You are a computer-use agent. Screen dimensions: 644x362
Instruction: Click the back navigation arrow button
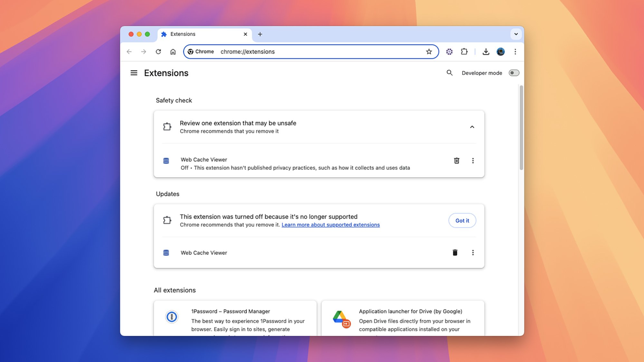129,51
